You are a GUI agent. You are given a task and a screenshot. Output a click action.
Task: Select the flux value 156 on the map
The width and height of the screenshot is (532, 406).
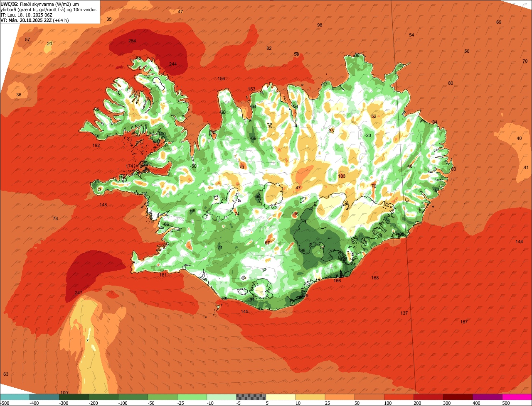(x=222, y=79)
